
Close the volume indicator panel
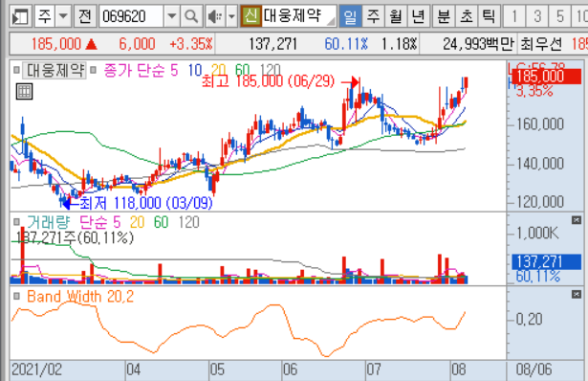pos(577,220)
